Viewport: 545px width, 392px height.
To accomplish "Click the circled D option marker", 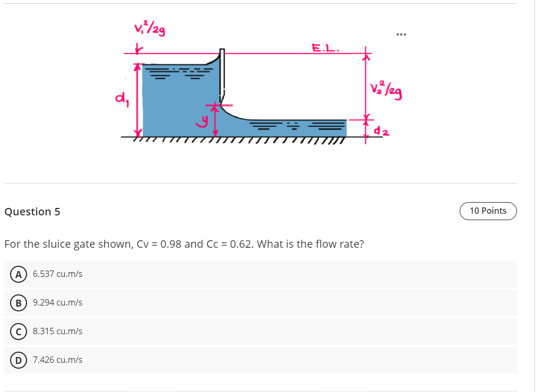I will [18, 360].
